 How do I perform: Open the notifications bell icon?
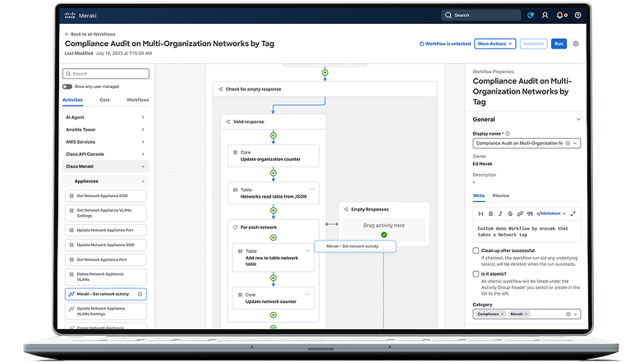tap(561, 15)
